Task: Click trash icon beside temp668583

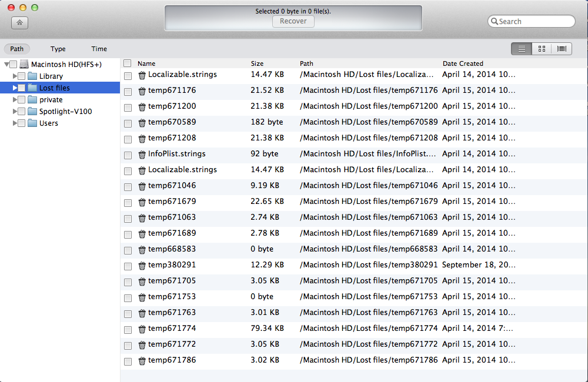Action: coord(142,250)
